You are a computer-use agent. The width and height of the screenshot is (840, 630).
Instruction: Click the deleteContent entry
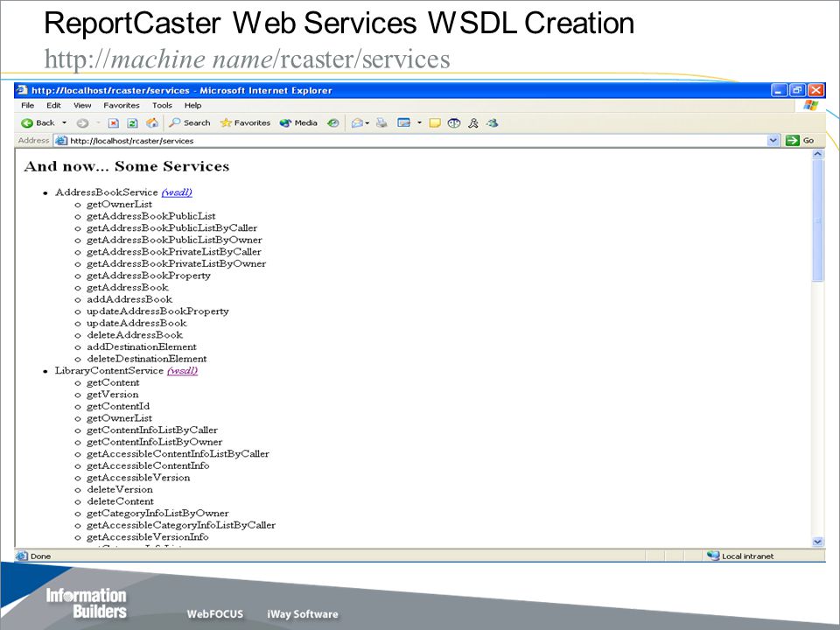[120, 501]
